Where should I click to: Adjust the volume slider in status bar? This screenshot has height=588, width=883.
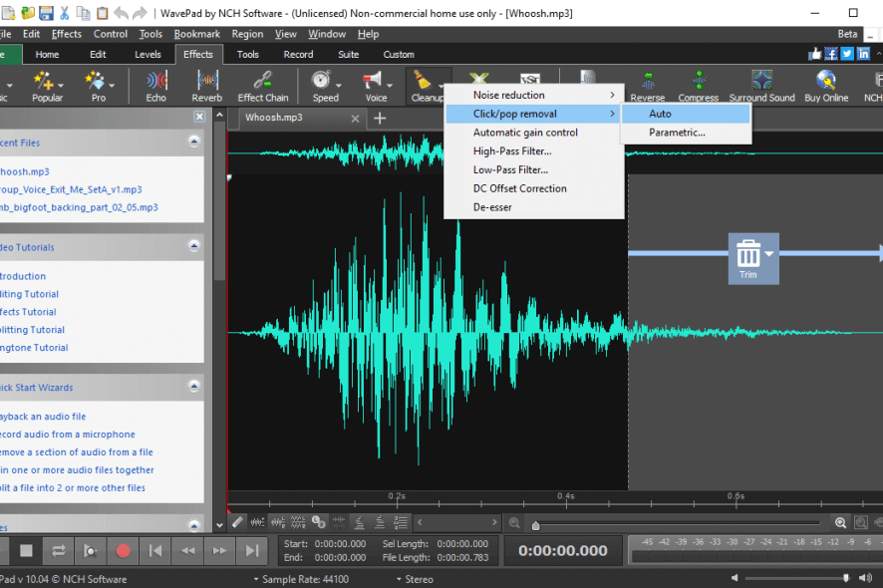click(x=846, y=578)
